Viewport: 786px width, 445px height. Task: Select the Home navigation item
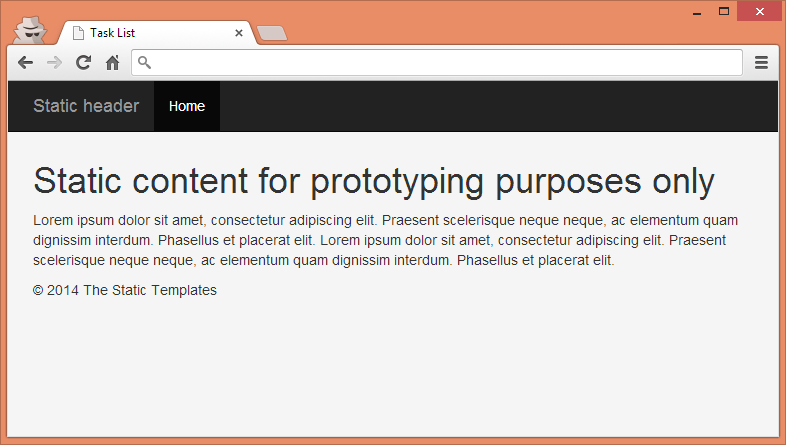point(187,106)
